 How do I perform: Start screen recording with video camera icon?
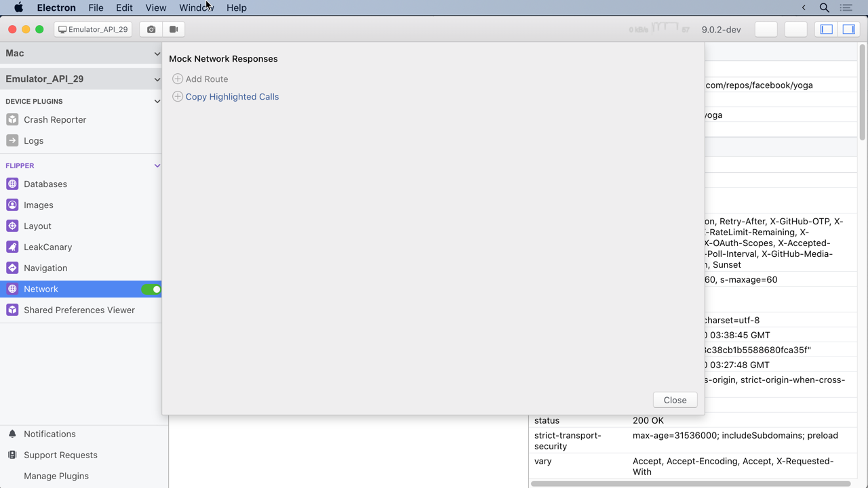[174, 29]
